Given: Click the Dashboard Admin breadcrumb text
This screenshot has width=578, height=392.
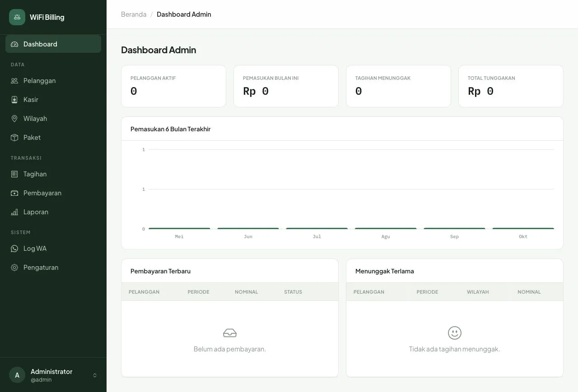Looking at the screenshot, I should pos(184,14).
